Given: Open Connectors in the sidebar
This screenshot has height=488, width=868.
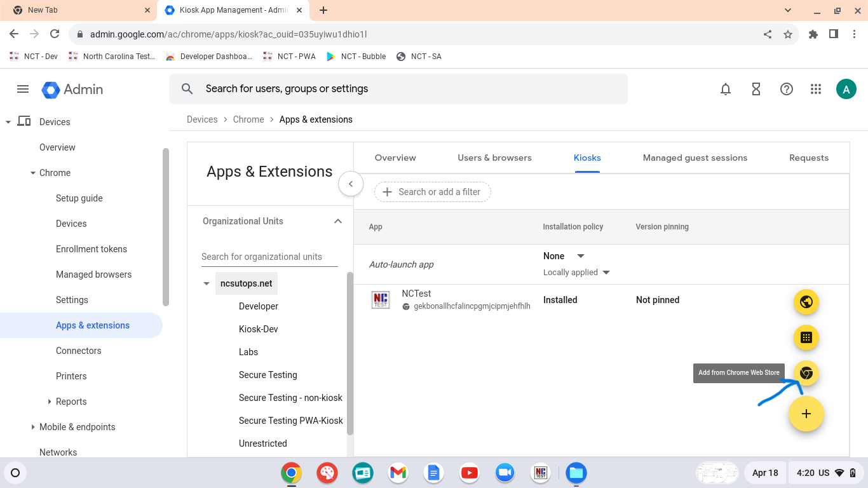Looking at the screenshot, I should coord(79,351).
